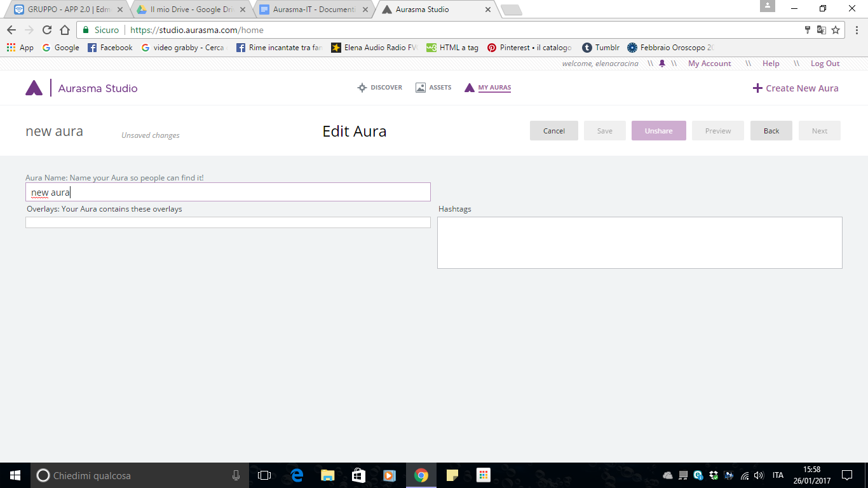Open Edge from the taskbar
This screenshot has width=868, height=488.
(297, 475)
